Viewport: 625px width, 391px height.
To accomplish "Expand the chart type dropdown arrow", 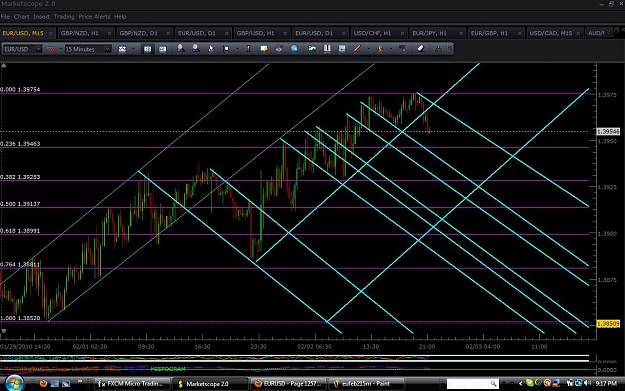I will click(x=133, y=49).
